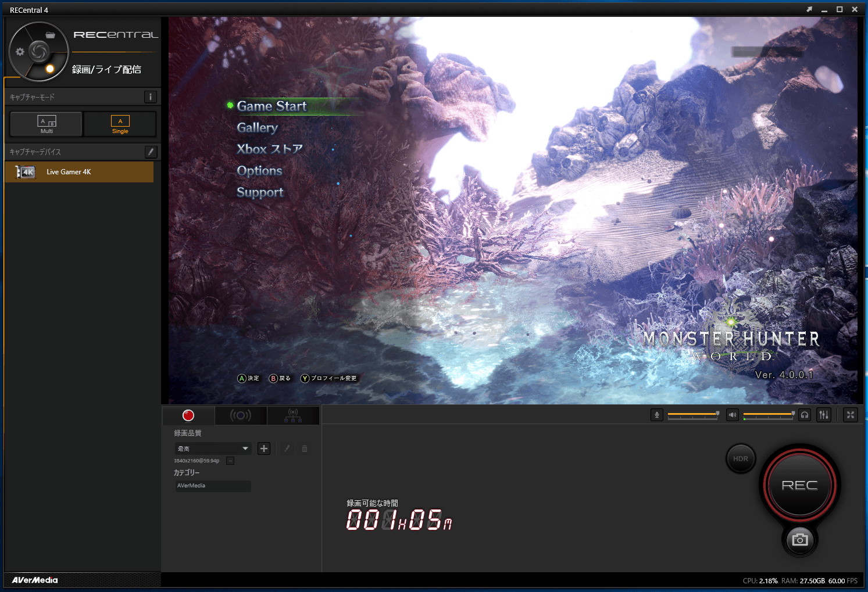Image resolution: width=868 pixels, height=592 pixels.
Task: Click the AVerMedia category field
Action: pos(213,486)
